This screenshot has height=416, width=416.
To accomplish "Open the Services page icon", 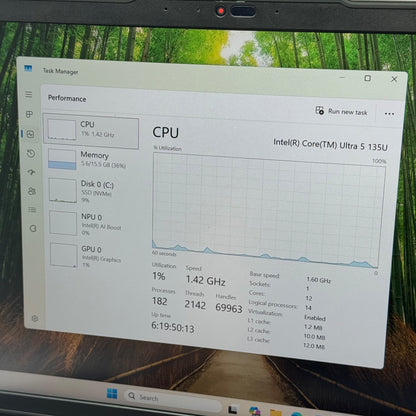I will pyautogui.click(x=33, y=228).
